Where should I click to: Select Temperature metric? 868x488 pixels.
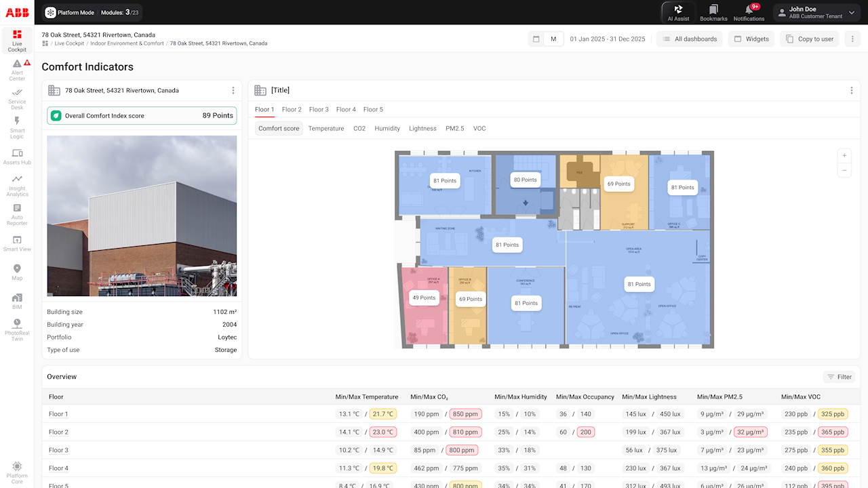pyautogui.click(x=326, y=128)
